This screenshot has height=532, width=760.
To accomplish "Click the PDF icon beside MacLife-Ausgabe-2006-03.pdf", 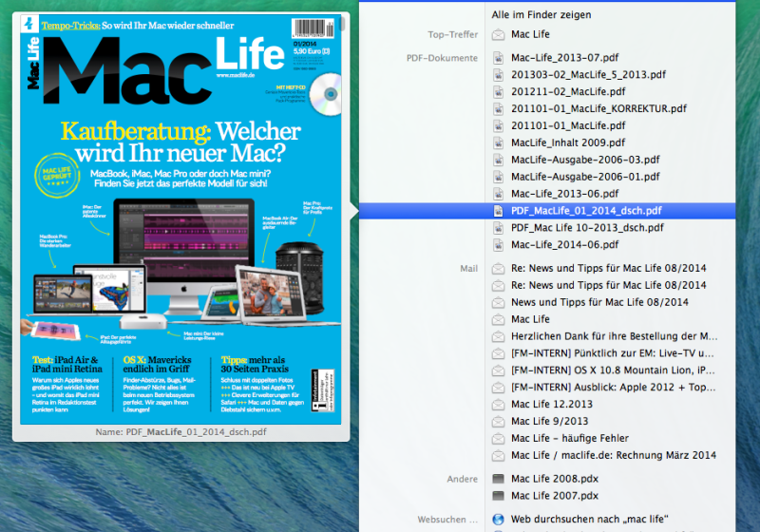I will [x=498, y=160].
